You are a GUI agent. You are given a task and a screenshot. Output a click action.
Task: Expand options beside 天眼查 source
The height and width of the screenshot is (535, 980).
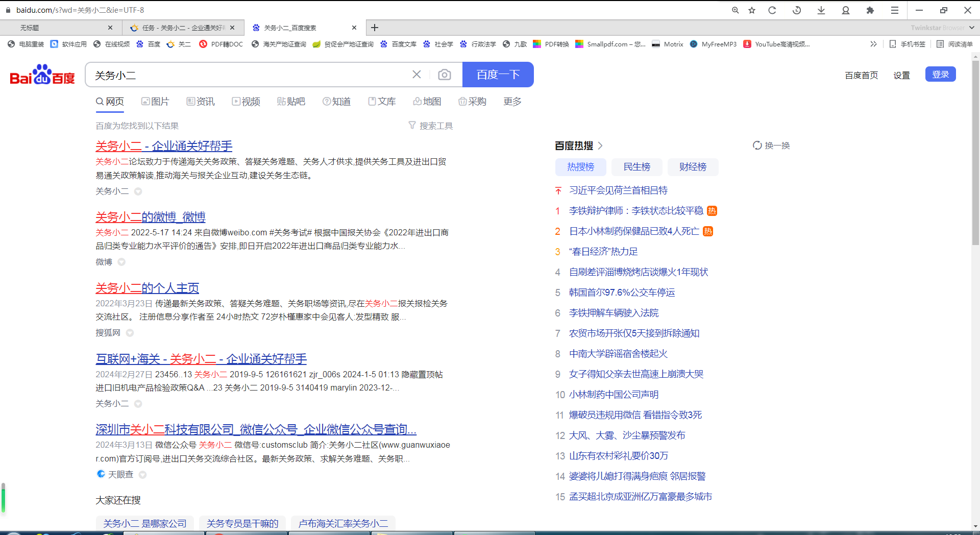point(142,475)
